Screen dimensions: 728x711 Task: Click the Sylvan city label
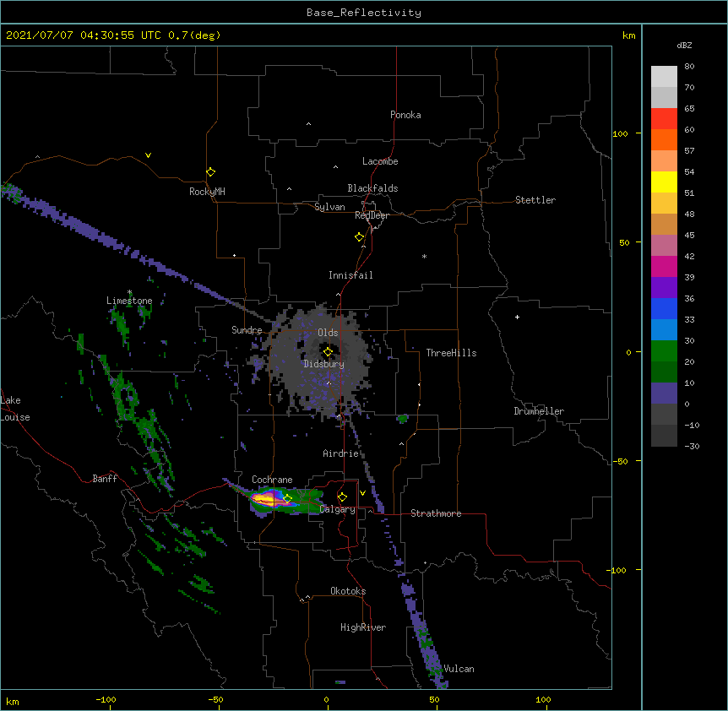[329, 207]
